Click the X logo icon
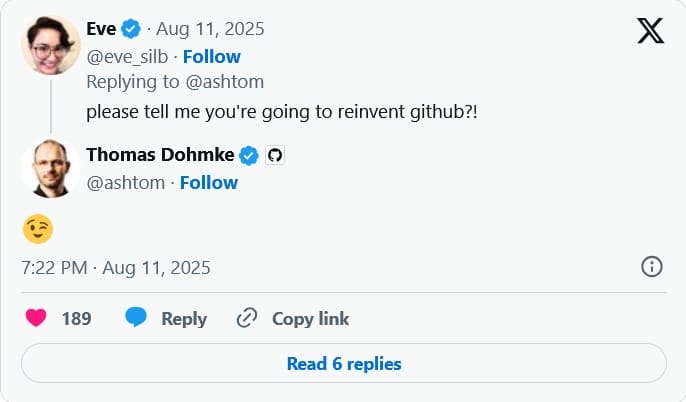Image resolution: width=686 pixels, height=402 pixels. click(x=650, y=31)
